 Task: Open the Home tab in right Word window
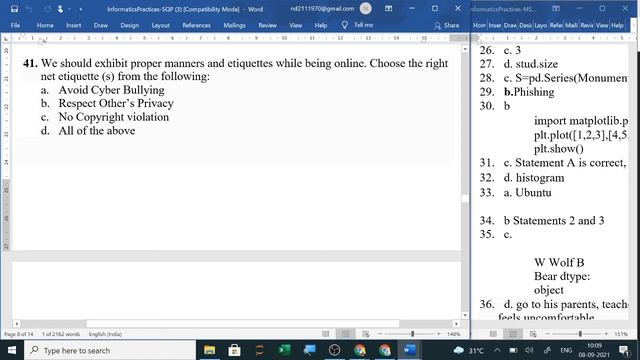[x=479, y=25]
